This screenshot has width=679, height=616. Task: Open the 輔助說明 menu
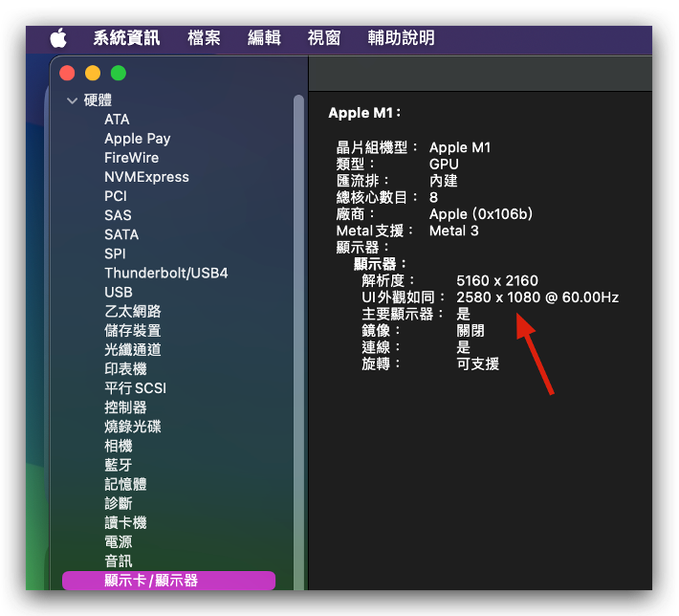pos(401,38)
